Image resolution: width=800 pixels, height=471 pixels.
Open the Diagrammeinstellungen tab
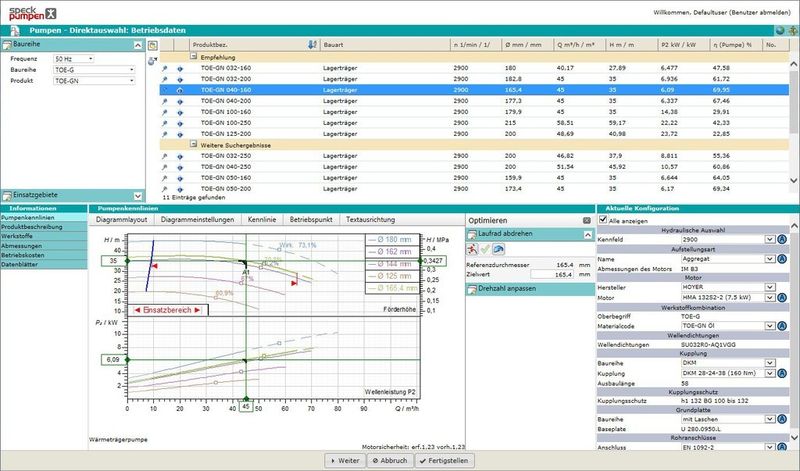(x=197, y=219)
